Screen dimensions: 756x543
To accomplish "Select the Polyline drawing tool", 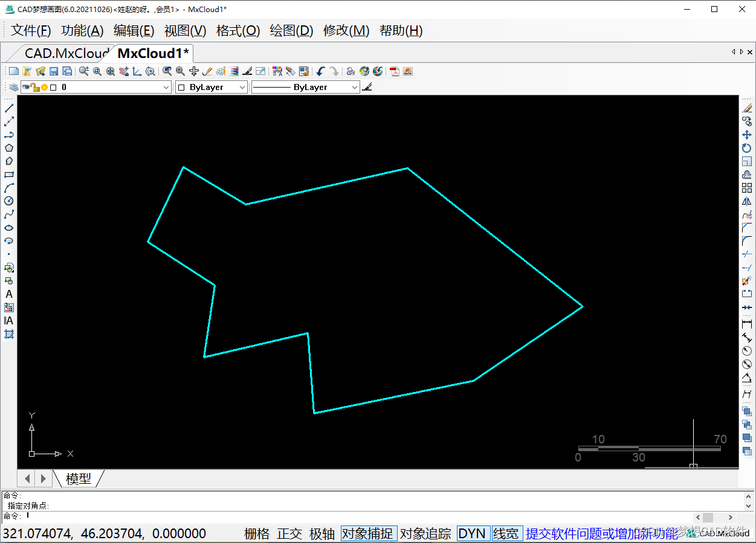I will point(9,135).
